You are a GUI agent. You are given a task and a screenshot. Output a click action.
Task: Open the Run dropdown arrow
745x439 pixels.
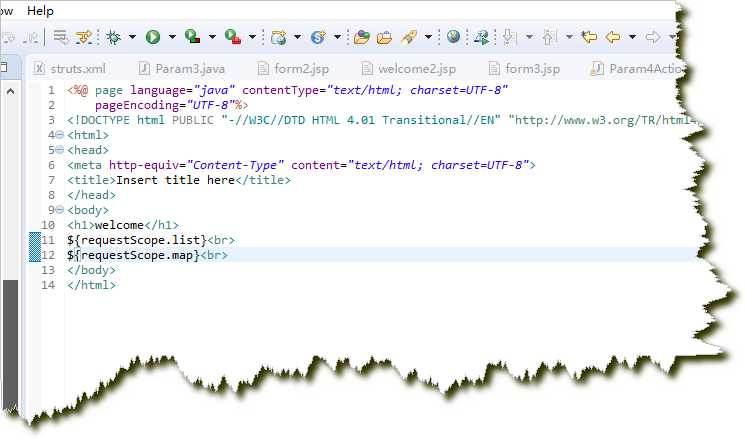[172, 37]
